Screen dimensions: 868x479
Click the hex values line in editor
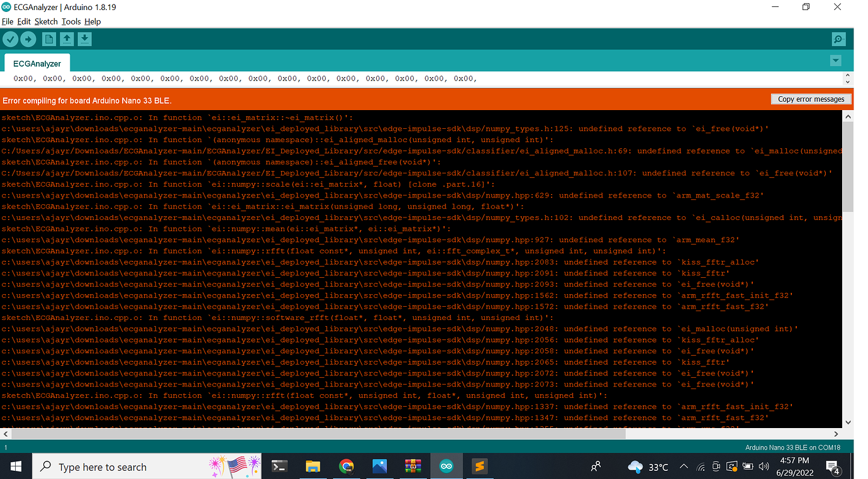click(245, 79)
